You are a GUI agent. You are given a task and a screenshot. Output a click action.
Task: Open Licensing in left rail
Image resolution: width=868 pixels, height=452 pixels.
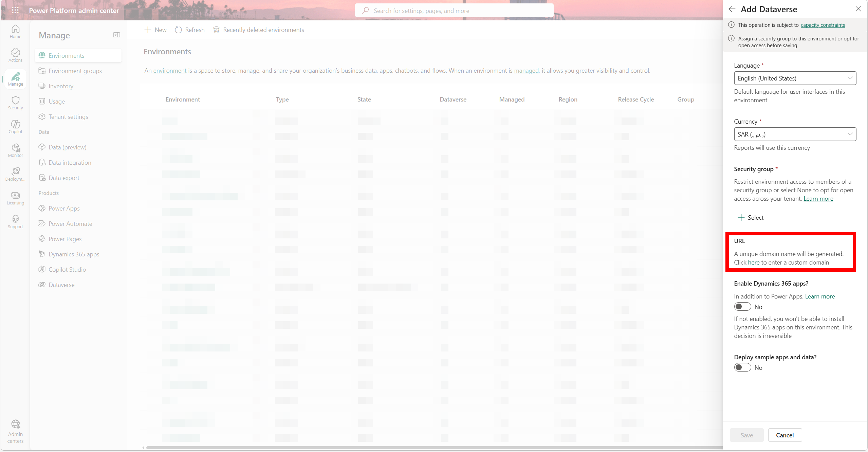[15, 198]
